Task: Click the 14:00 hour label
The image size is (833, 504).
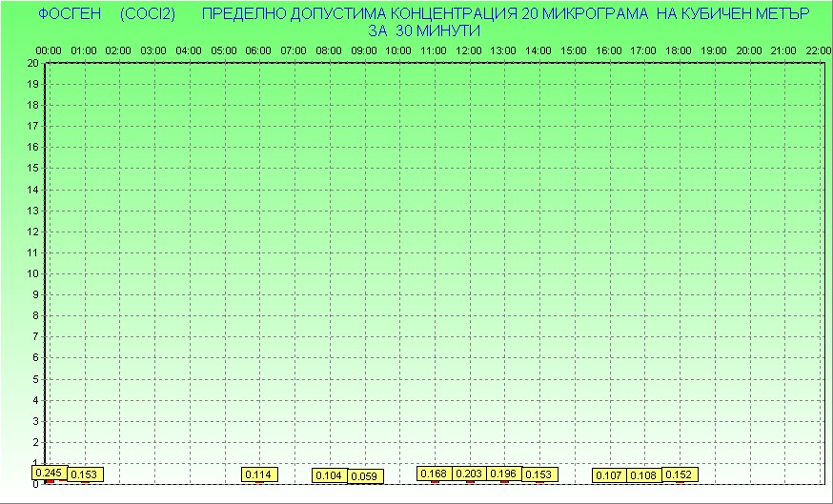Action: [x=538, y=51]
